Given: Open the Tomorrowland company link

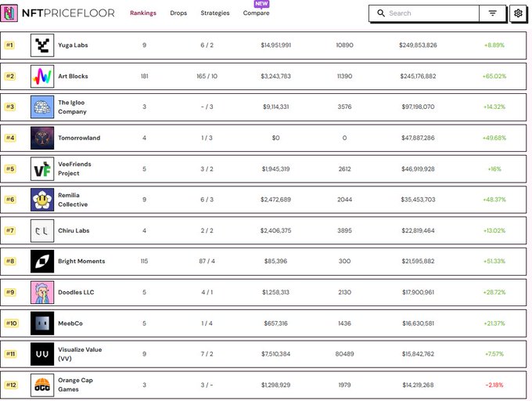Looking at the screenshot, I should (79, 138).
